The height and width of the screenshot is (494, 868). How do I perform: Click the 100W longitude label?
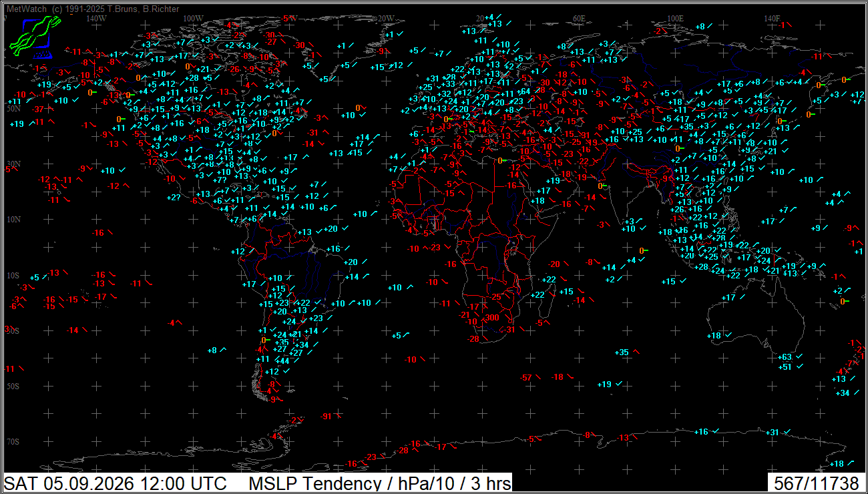click(192, 19)
